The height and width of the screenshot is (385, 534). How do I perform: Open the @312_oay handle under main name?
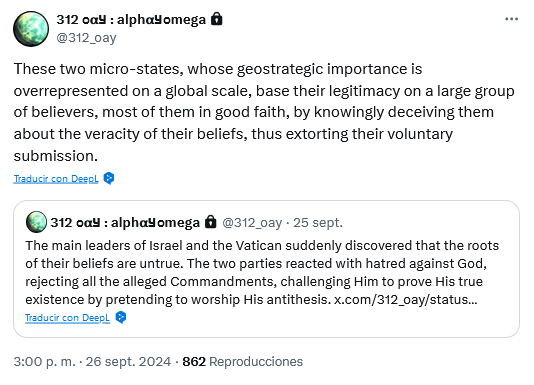click(x=86, y=38)
